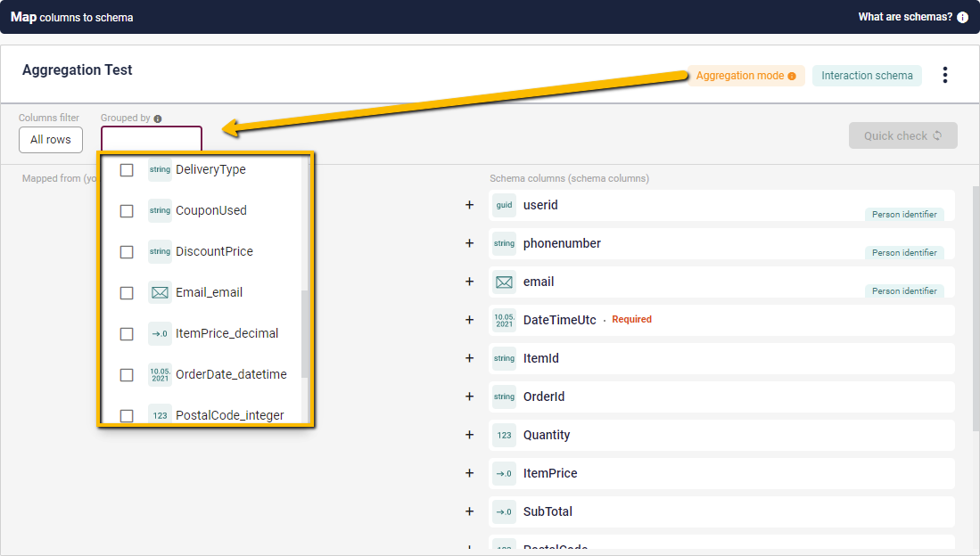The width and height of the screenshot is (980, 556).
Task: Enable the Email_email checkbox
Action: pyautogui.click(x=127, y=293)
